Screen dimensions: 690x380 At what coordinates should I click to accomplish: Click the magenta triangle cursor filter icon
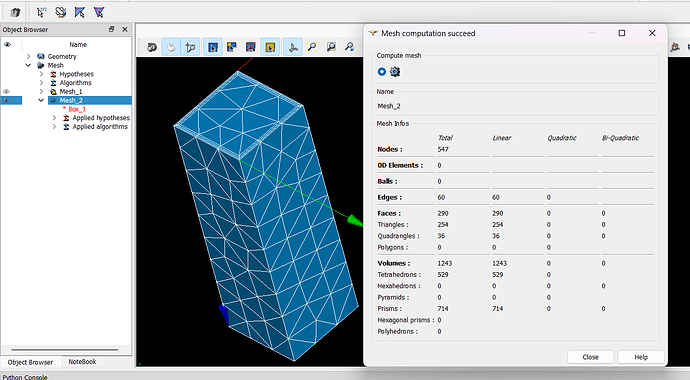99,12
